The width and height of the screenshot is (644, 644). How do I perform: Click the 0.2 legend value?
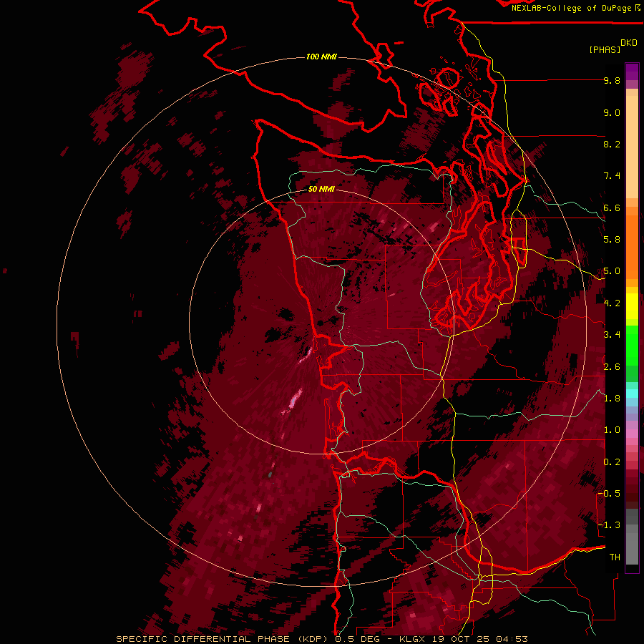612,462
